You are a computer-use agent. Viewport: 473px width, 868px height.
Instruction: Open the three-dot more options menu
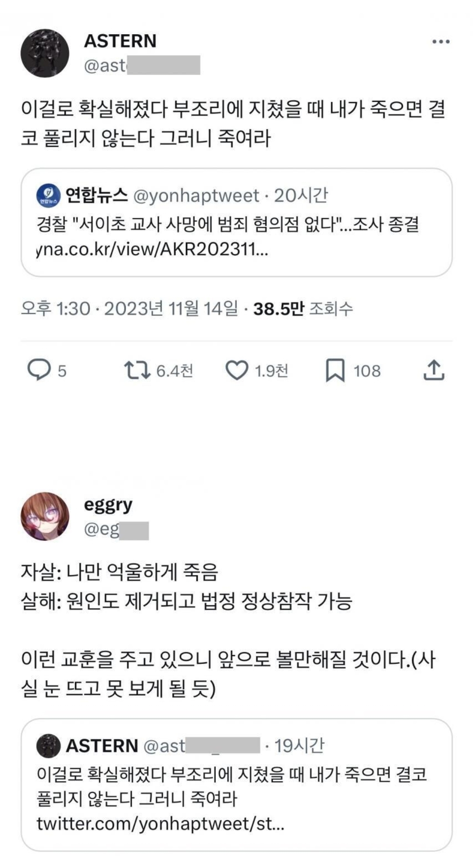click(441, 42)
